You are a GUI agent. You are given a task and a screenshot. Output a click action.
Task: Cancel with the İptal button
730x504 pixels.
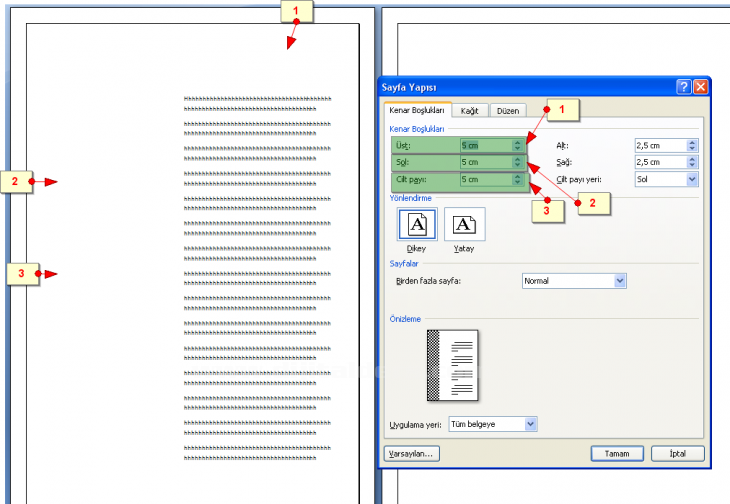click(677, 454)
